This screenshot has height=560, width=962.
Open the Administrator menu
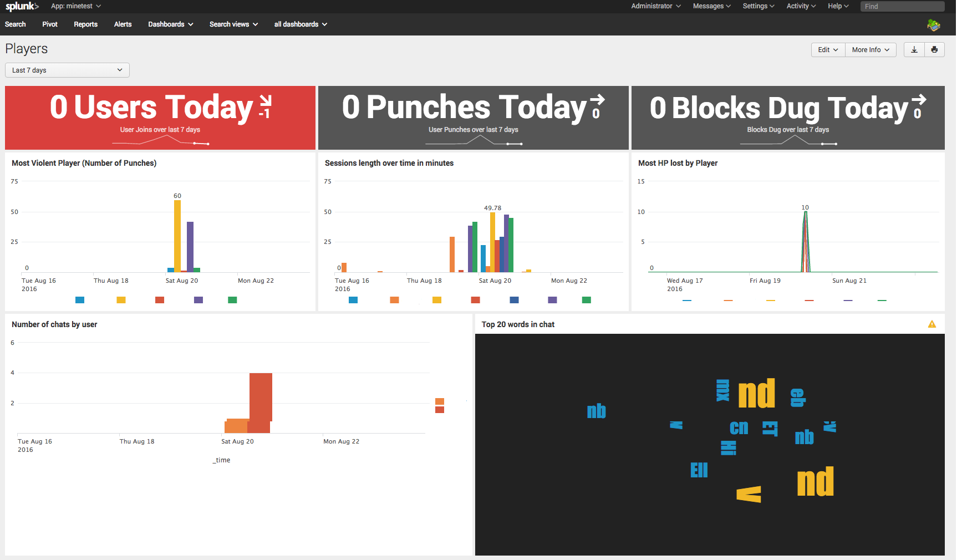click(x=655, y=6)
